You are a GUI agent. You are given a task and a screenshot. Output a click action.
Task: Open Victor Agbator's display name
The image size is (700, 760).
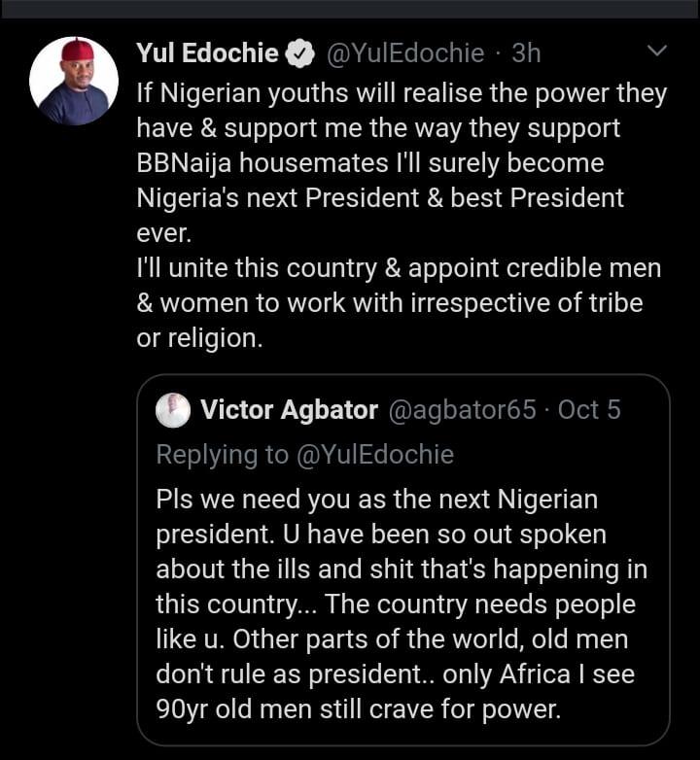pyautogui.click(x=289, y=410)
